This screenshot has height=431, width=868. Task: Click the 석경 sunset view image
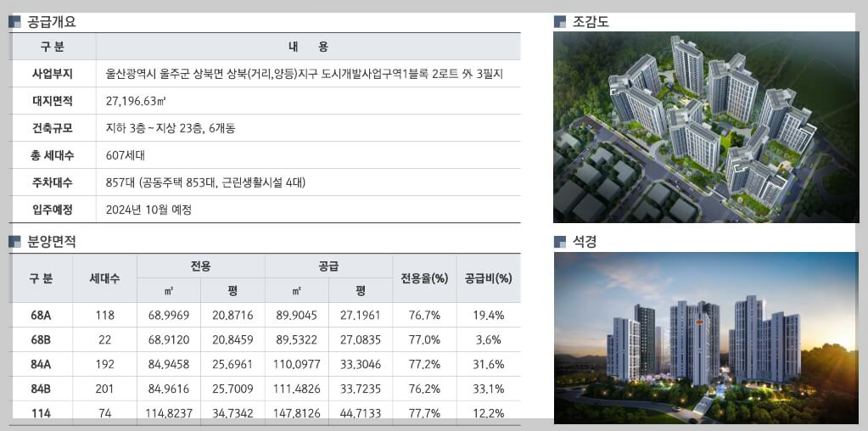pos(706,338)
